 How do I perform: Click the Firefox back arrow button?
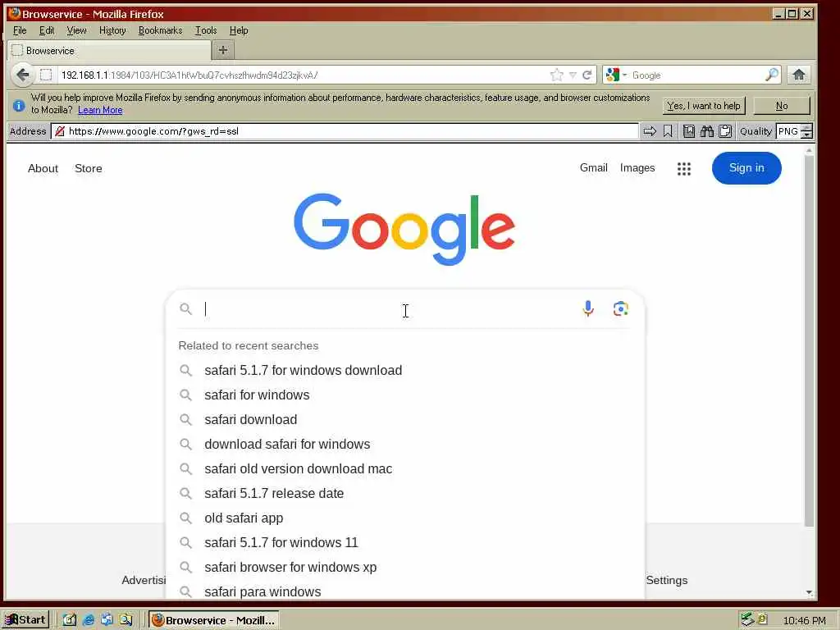coord(22,75)
